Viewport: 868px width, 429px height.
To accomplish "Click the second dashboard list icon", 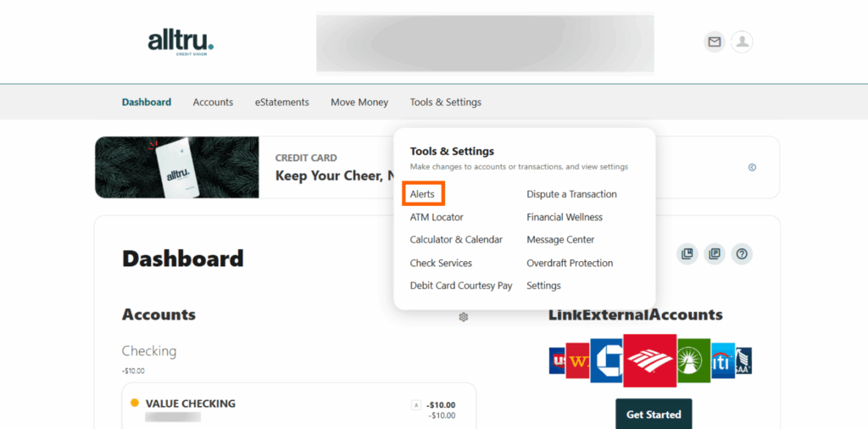I will [714, 254].
